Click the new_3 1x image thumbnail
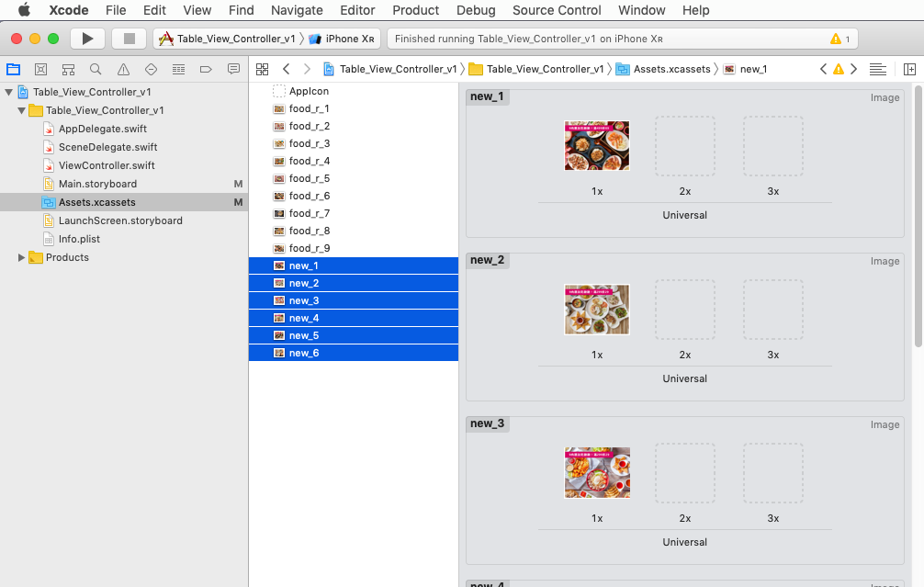Image resolution: width=924 pixels, height=587 pixels. coord(597,473)
